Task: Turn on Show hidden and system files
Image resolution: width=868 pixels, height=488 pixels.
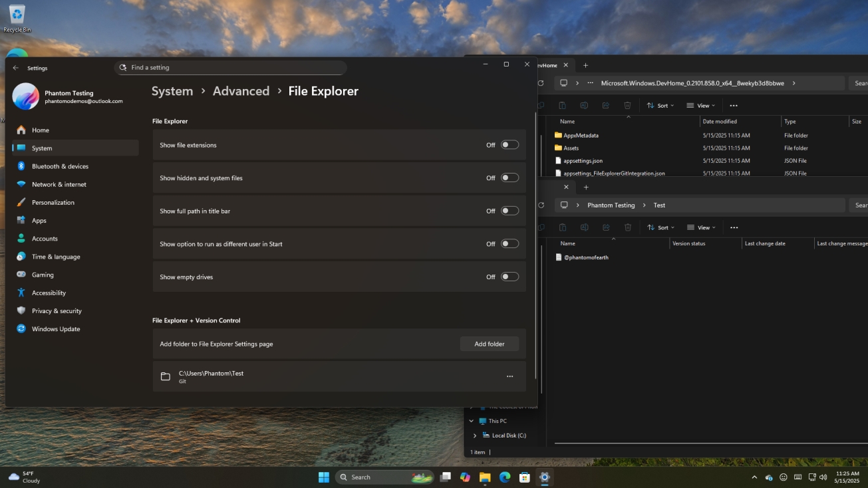Action: (x=509, y=178)
